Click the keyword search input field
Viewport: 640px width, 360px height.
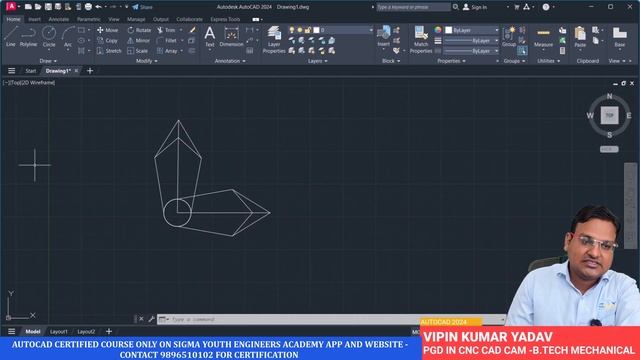pyautogui.click(x=413, y=7)
